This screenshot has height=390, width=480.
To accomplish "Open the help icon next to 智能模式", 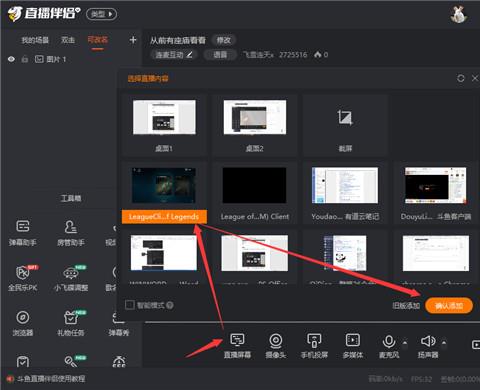I will point(170,305).
